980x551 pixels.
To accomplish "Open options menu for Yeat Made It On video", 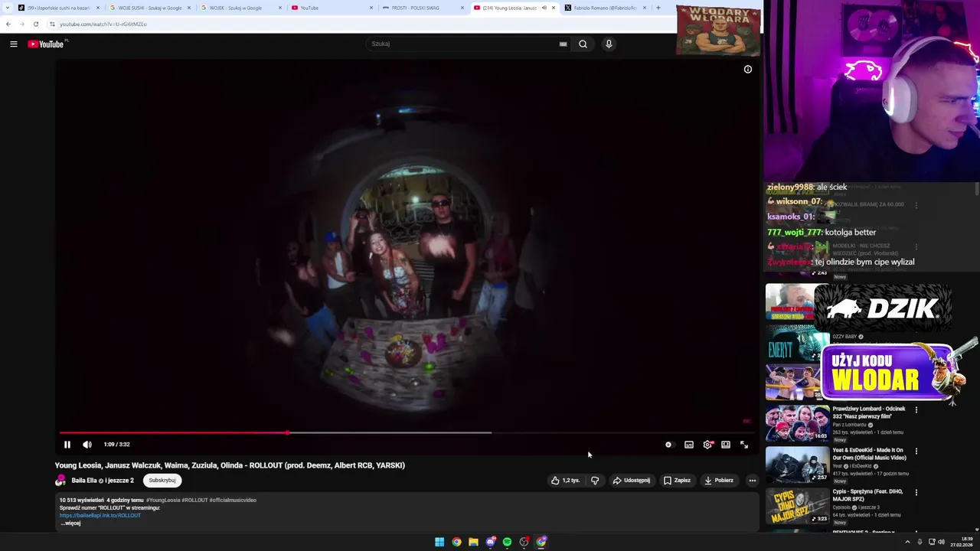I will [916, 452].
